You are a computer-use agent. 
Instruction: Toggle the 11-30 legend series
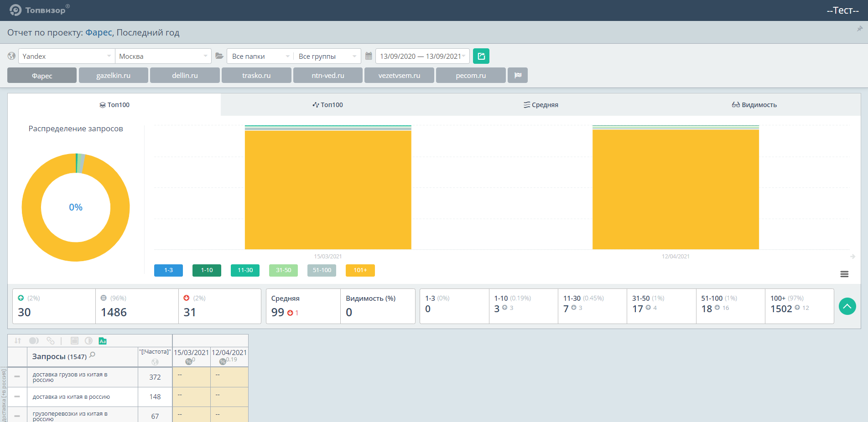245,270
